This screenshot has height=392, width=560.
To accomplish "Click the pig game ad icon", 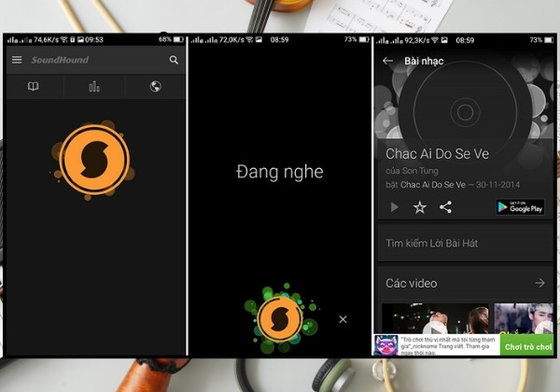I will (385, 345).
